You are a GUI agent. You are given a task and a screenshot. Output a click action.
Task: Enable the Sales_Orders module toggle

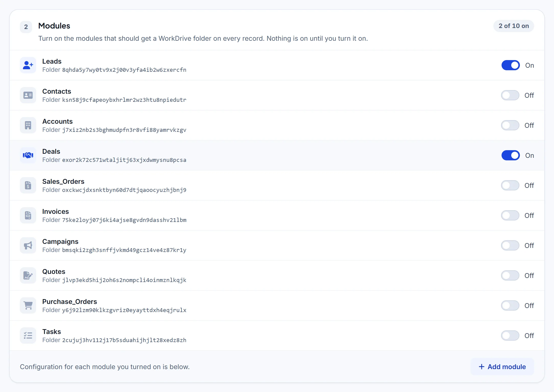tap(510, 185)
